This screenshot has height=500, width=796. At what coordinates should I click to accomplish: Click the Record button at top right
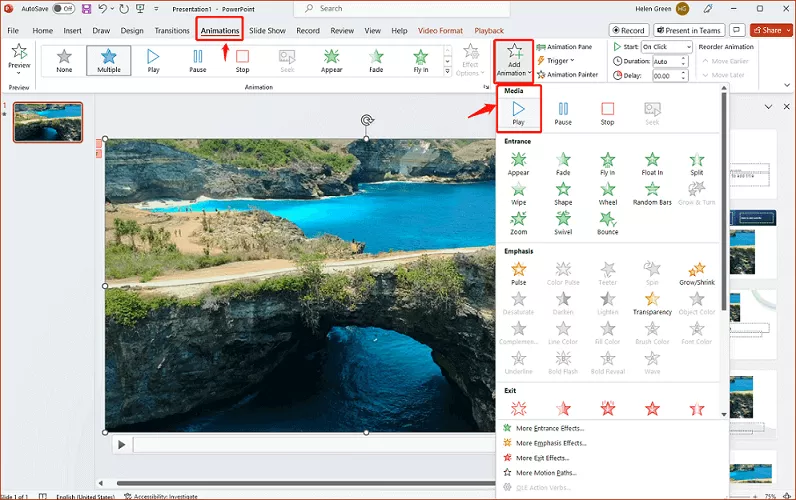pyautogui.click(x=628, y=30)
